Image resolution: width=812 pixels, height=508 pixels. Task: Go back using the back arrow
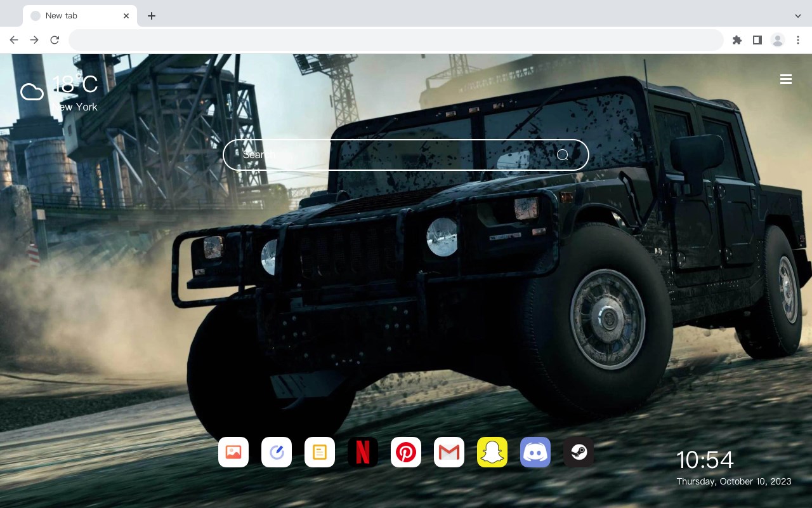(14, 40)
